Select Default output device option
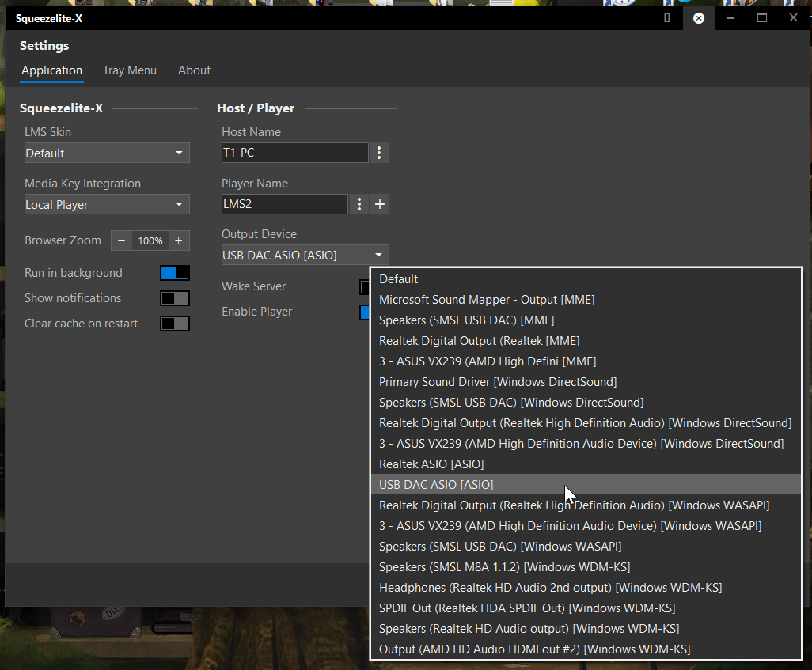This screenshot has height=670, width=812. click(x=586, y=279)
